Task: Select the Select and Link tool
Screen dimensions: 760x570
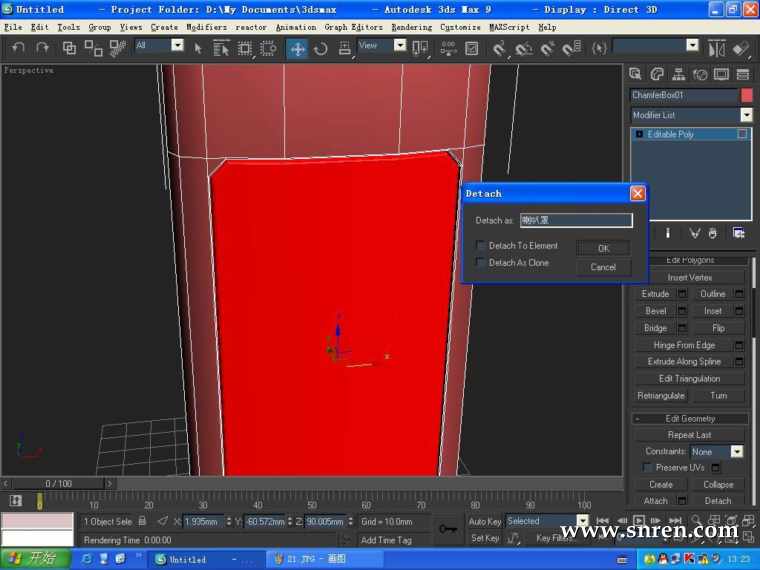Action: [x=69, y=48]
